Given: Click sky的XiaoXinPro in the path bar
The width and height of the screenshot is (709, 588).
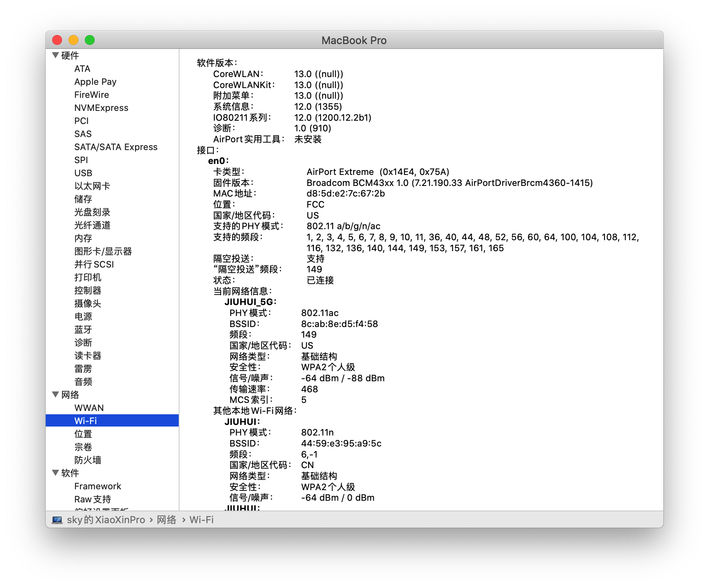Looking at the screenshot, I should pos(106,520).
